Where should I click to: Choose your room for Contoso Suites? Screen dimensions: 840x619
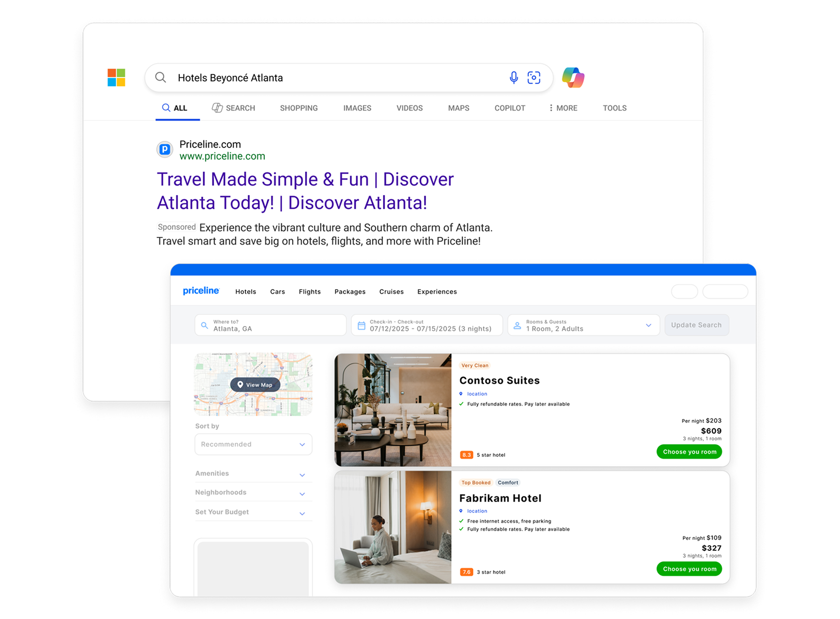click(x=689, y=452)
